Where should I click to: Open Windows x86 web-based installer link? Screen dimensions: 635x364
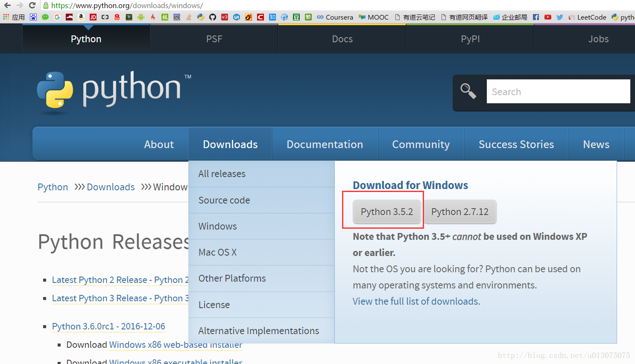click(x=176, y=345)
